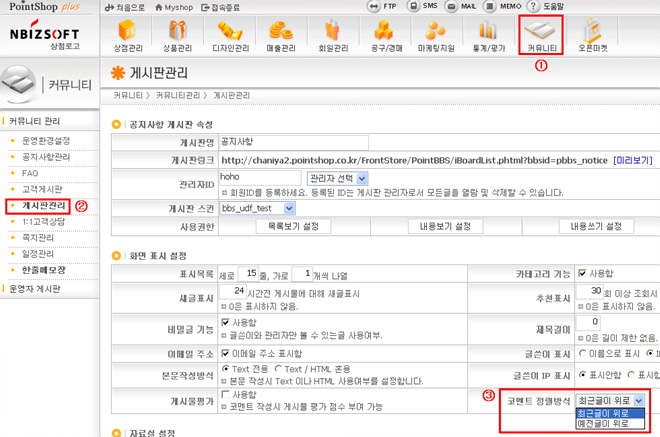Open the 마케팅지원 marketing support icon
This screenshot has height=437, width=660.
click(x=436, y=35)
